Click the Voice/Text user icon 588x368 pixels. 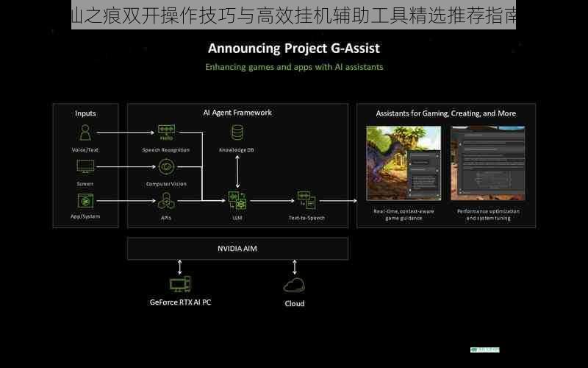(85, 133)
